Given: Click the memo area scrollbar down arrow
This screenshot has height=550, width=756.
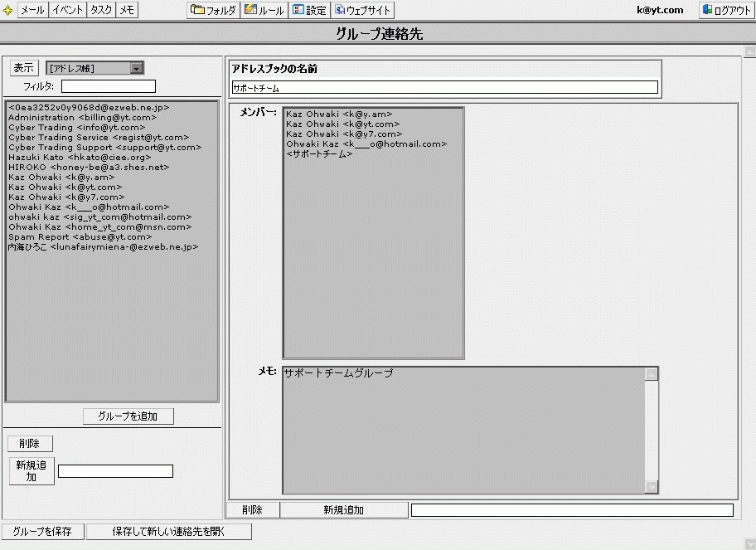Looking at the screenshot, I should tap(652, 487).
